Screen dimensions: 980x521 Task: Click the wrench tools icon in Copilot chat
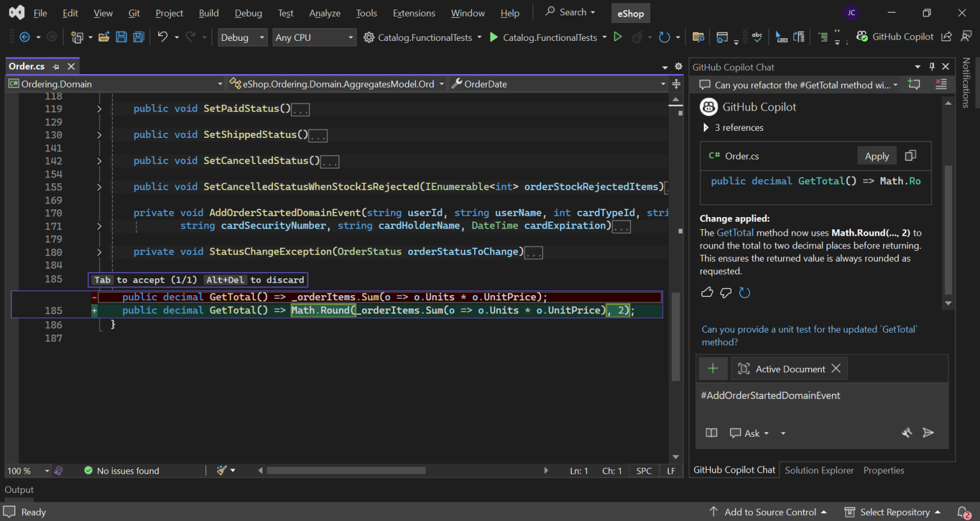pyautogui.click(x=907, y=433)
